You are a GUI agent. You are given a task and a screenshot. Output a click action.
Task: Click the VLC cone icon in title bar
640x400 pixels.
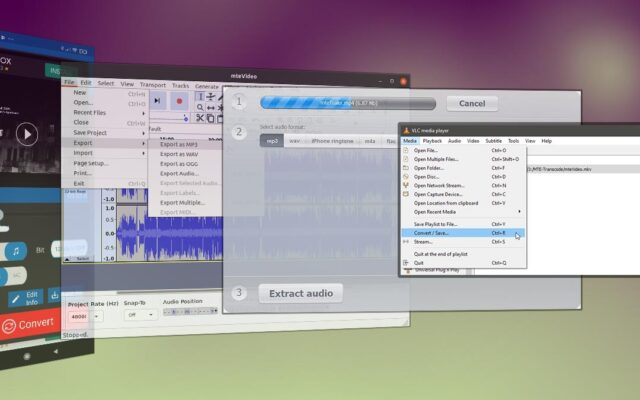(x=406, y=131)
